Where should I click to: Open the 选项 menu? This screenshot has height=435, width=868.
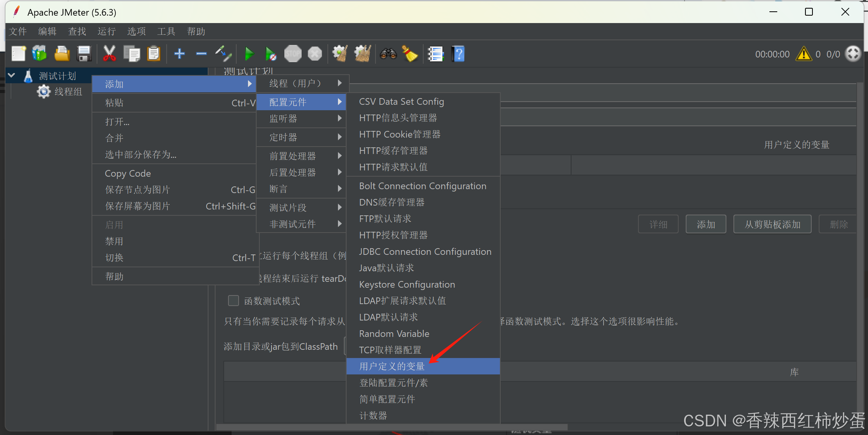[137, 31]
